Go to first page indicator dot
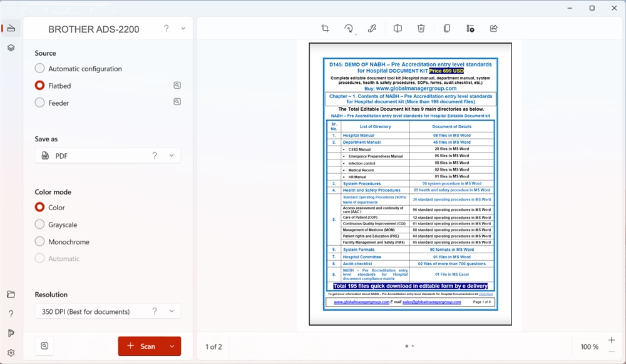 click(x=407, y=346)
